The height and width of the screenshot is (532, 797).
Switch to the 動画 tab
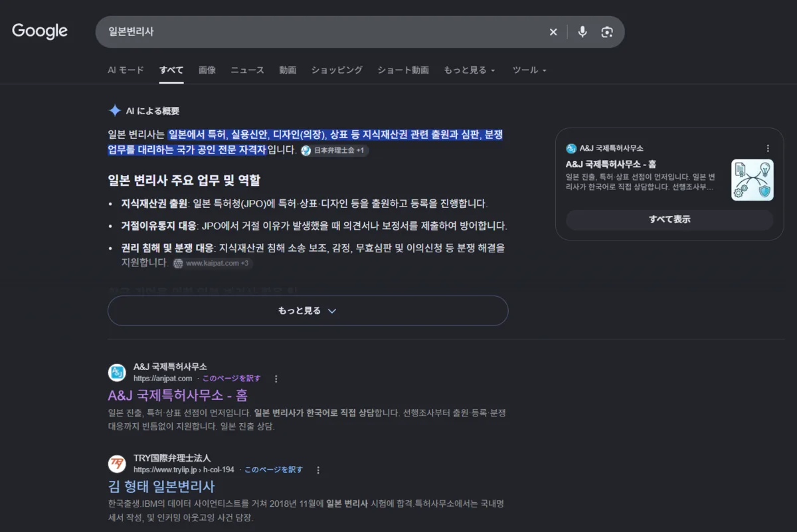[x=288, y=70]
